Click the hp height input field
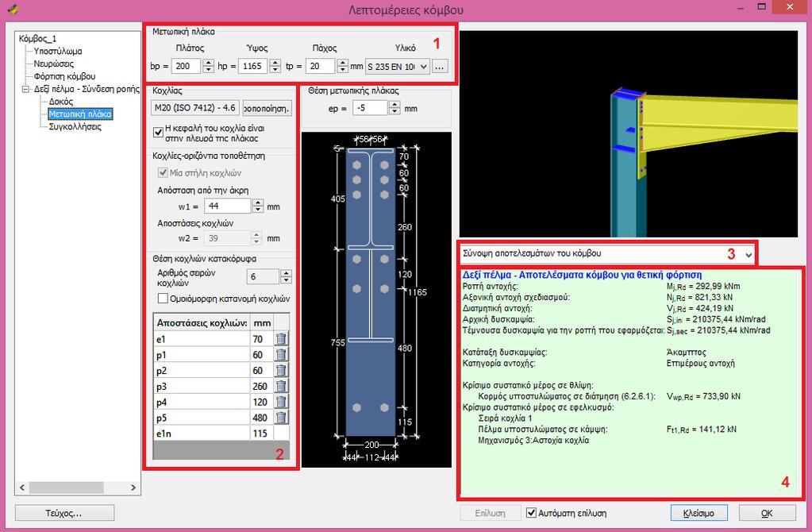The height and width of the screenshot is (532, 812). pyautogui.click(x=252, y=66)
